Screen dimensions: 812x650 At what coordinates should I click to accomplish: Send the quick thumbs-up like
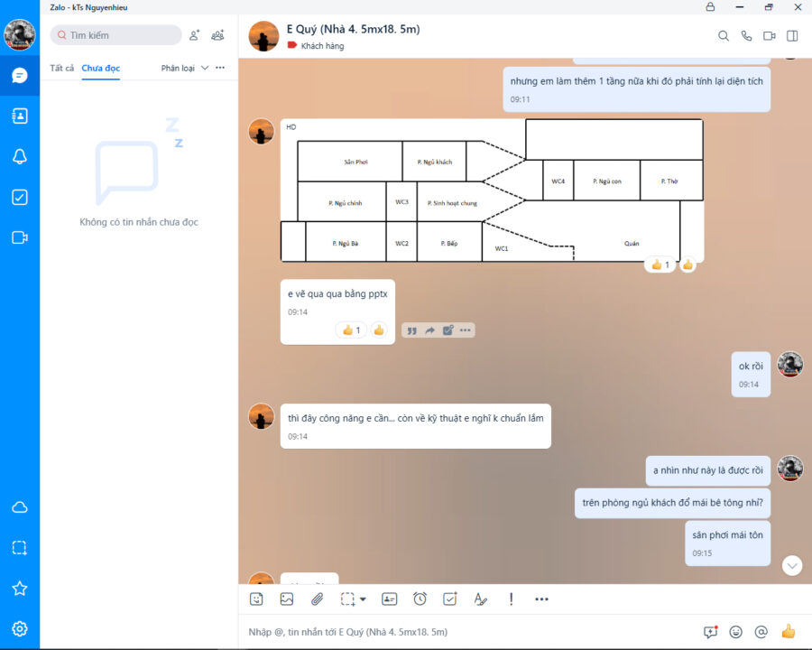click(x=788, y=632)
